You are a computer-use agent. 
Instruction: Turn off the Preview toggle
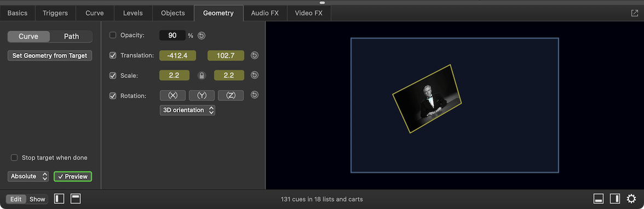tap(73, 177)
